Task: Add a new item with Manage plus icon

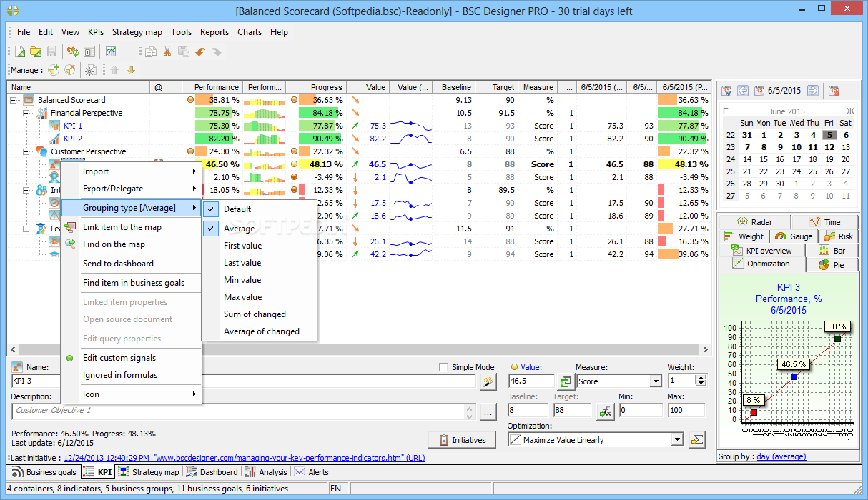Action: pos(54,70)
